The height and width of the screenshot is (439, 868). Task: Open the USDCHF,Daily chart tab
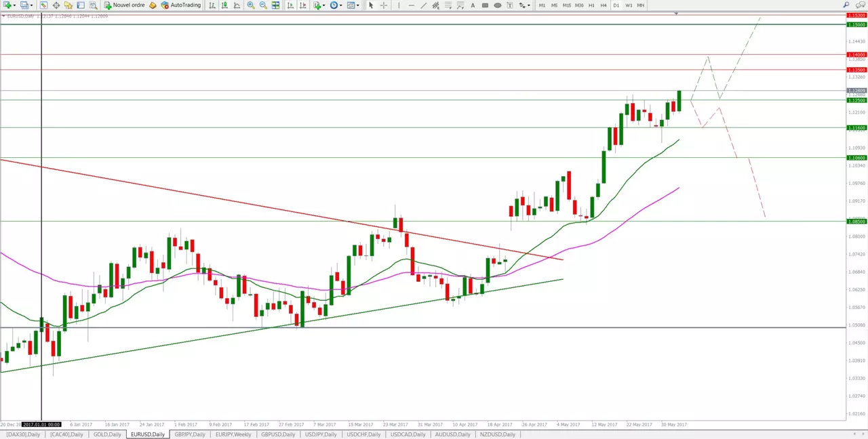click(365, 434)
